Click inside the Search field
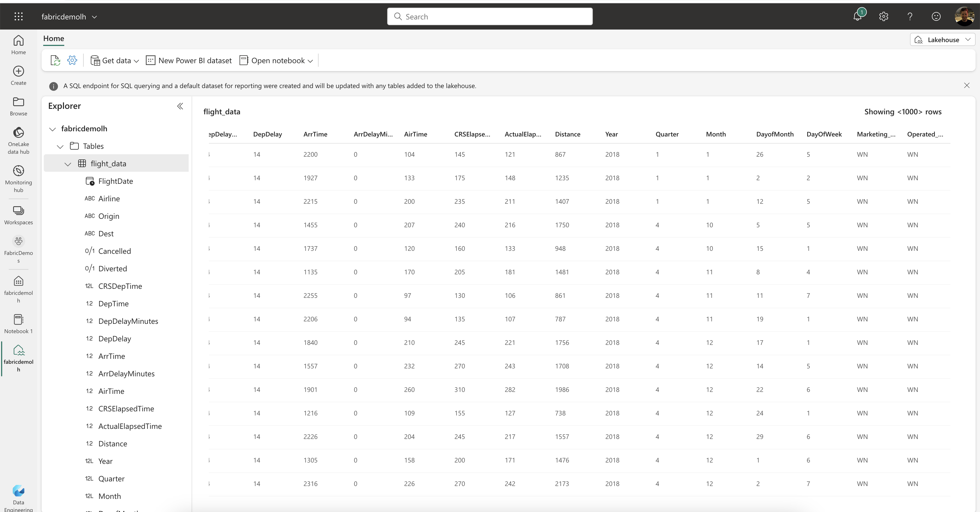980x512 pixels. coord(490,16)
